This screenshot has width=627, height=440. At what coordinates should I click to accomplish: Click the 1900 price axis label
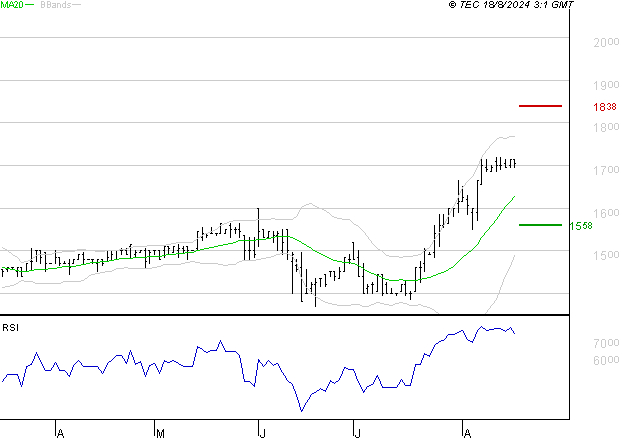tap(606, 85)
